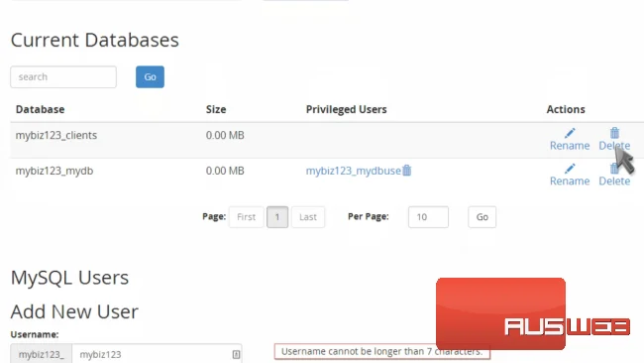Rename the mybiz123_clients database
The height and width of the screenshot is (363, 644).
pos(570,146)
